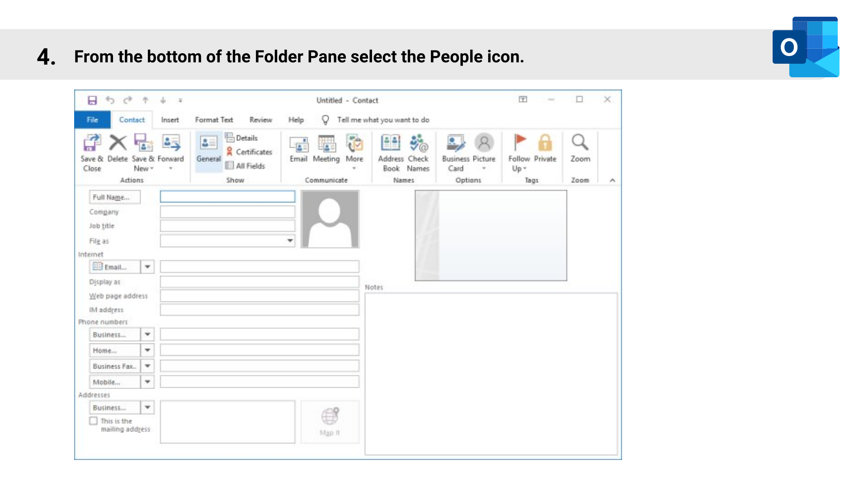Expand the File as dropdown
This screenshot has height=488, width=868.
coord(290,241)
